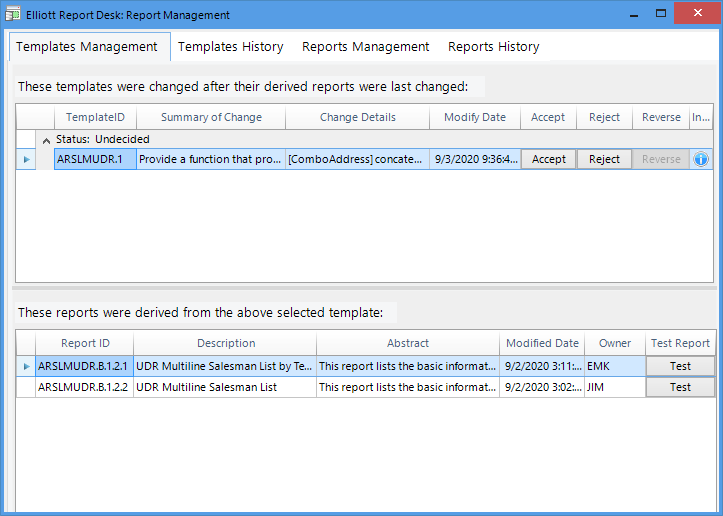The image size is (723, 516).
Task: Click the JIM owner cell
Action: tap(615, 387)
